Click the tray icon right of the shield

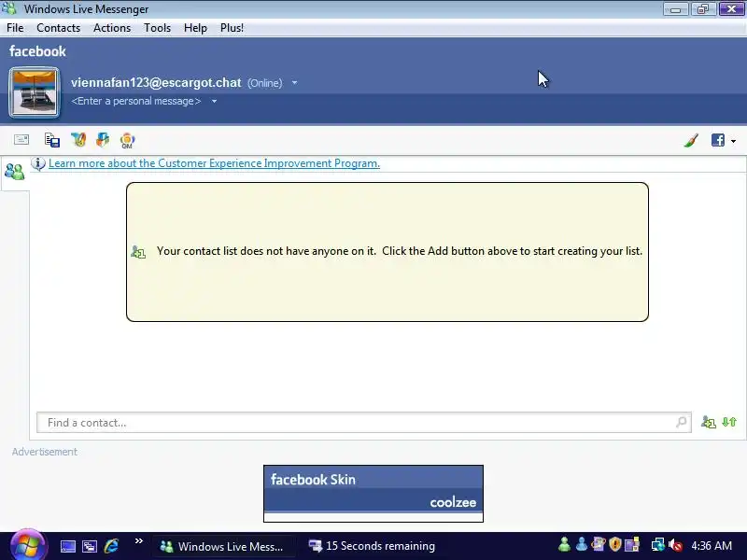click(x=632, y=544)
